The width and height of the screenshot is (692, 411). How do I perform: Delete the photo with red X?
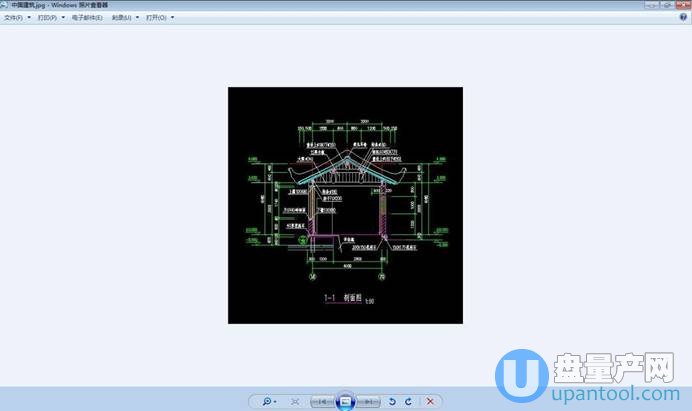click(x=430, y=401)
